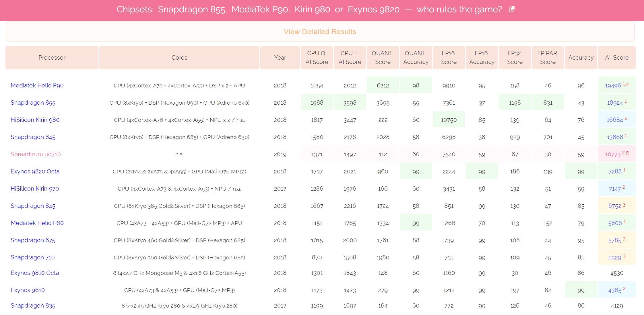The image size is (644, 315).
Task: Open the HiSilicon Kirin 970 link
Action: click(35, 189)
